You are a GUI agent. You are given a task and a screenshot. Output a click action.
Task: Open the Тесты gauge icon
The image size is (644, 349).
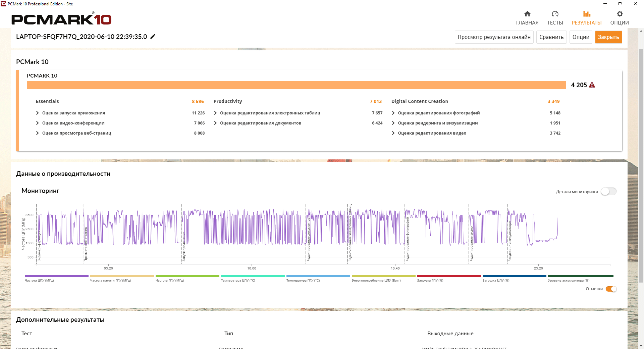pyautogui.click(x=555, y=14)
